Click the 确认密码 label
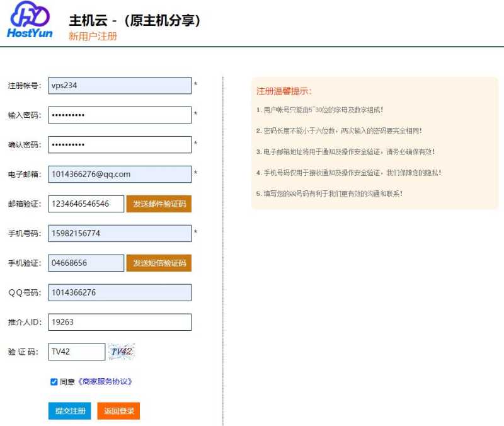 tap(25, 145)
